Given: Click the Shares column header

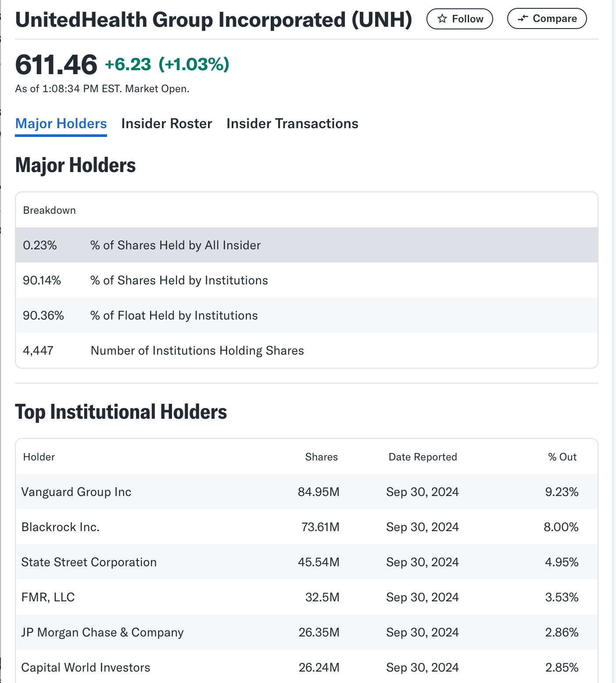Looking at the screenshot, I should 321,457.
